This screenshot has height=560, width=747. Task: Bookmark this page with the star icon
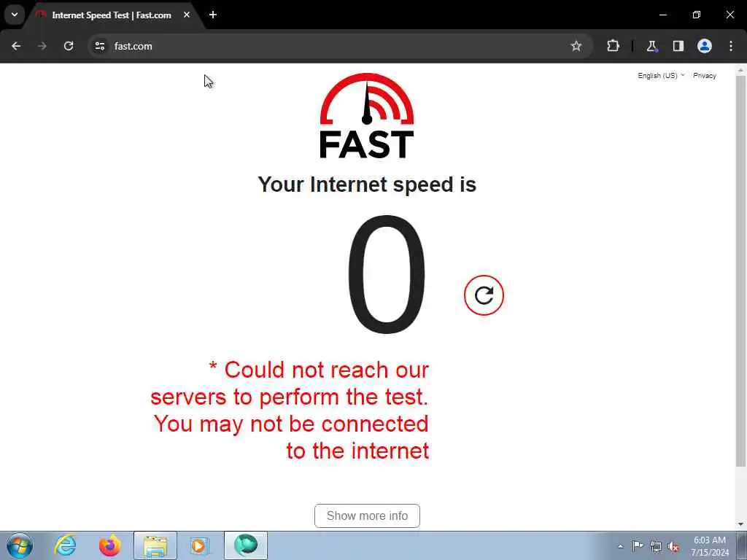coord(576,46)
